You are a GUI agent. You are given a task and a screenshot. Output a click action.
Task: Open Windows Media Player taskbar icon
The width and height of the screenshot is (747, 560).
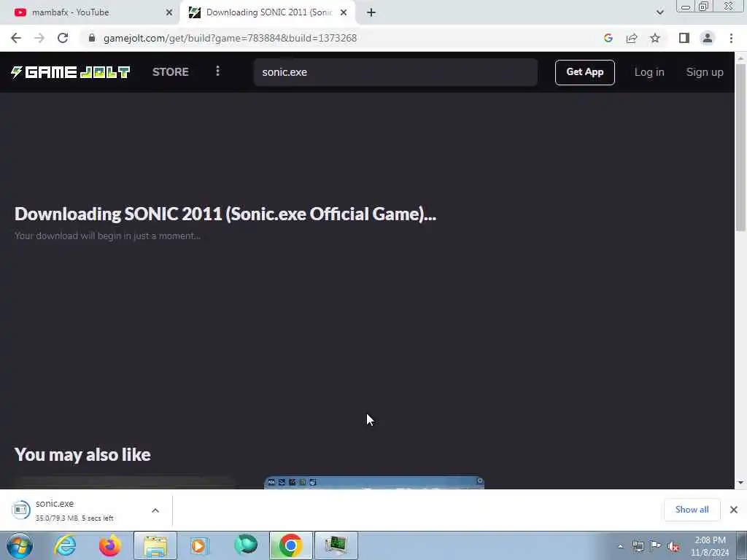click(200, 545)
